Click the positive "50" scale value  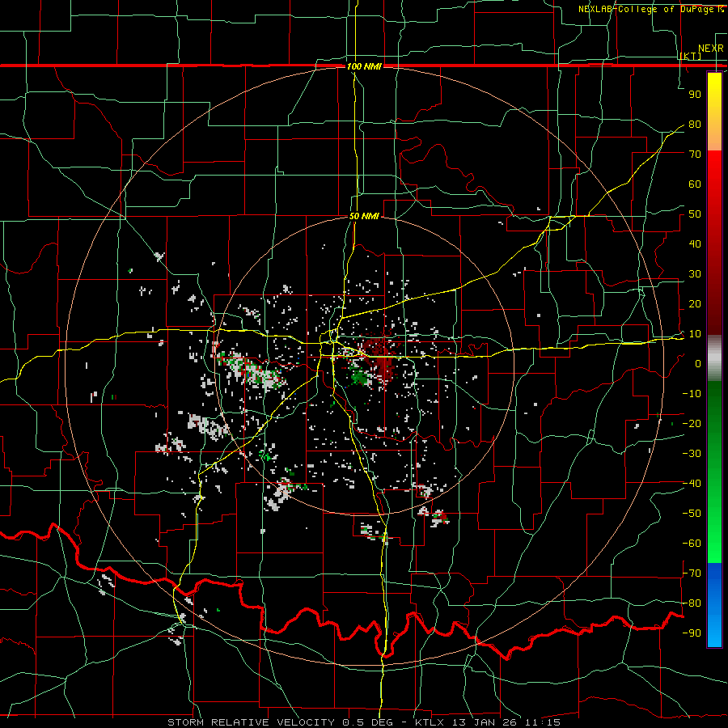[x=695, y=214]
